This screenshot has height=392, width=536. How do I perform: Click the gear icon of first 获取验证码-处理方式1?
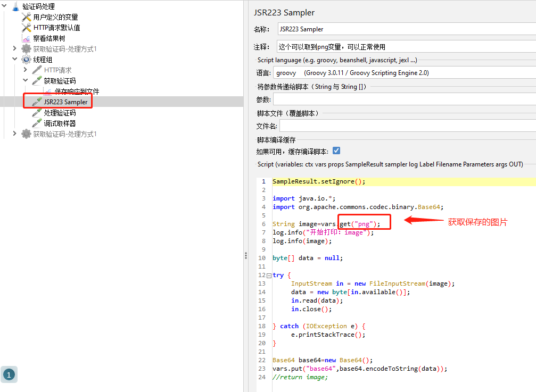click(x=26, y=49)
